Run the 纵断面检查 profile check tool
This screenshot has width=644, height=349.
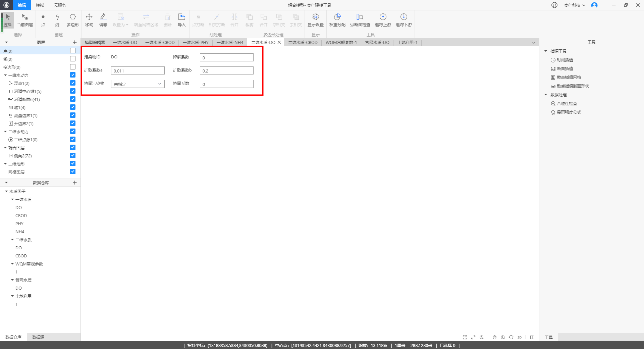[360, 20]
